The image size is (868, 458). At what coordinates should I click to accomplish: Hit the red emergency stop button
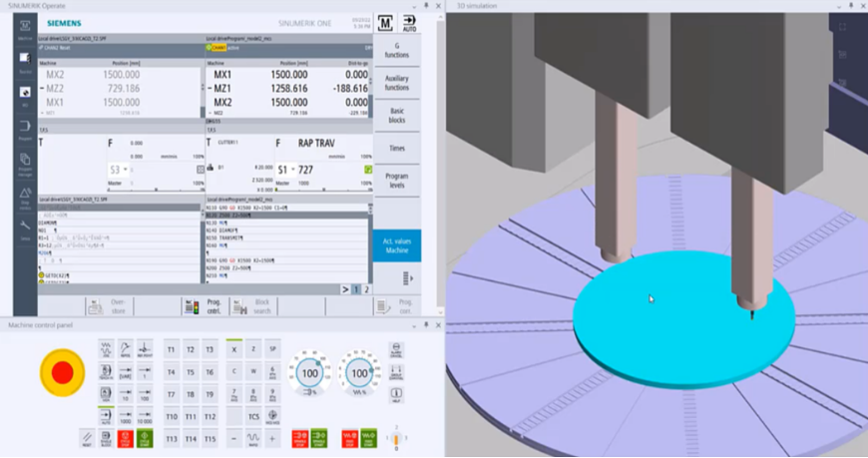click(x=62, y=373)
